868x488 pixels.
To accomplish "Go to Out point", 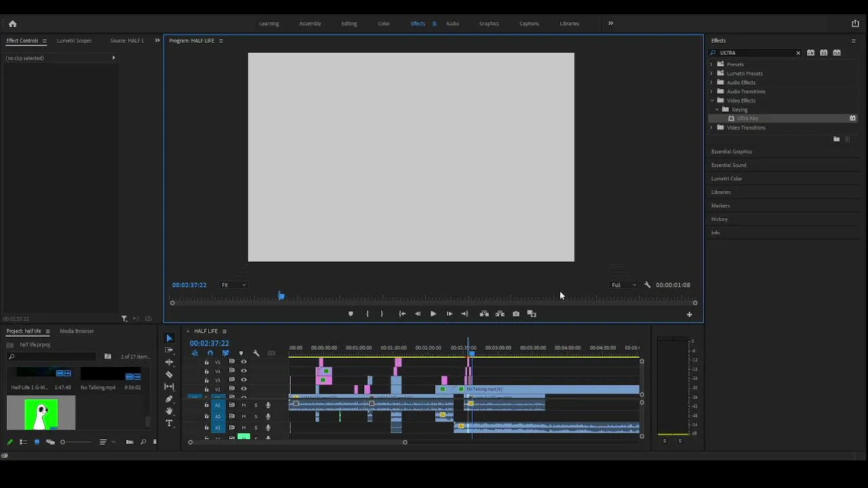I will click(465, 314).
